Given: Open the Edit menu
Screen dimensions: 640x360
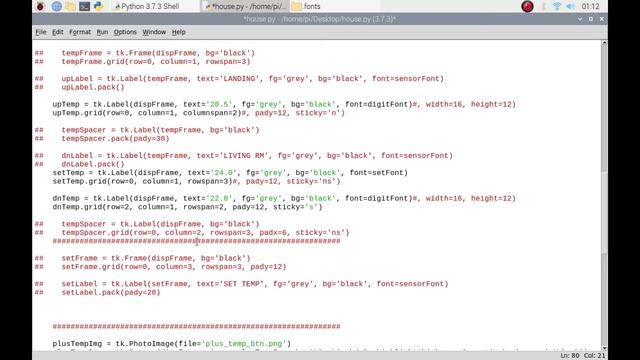Looking at the screenshot, I should tap(58, 32).
